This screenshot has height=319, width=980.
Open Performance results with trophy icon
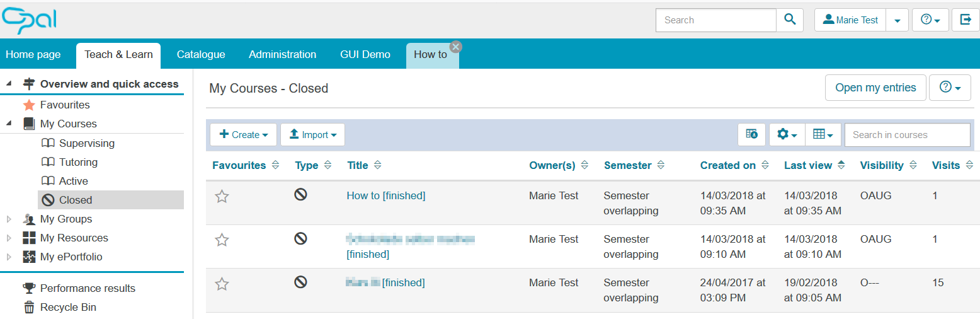(x=88, y=288)
